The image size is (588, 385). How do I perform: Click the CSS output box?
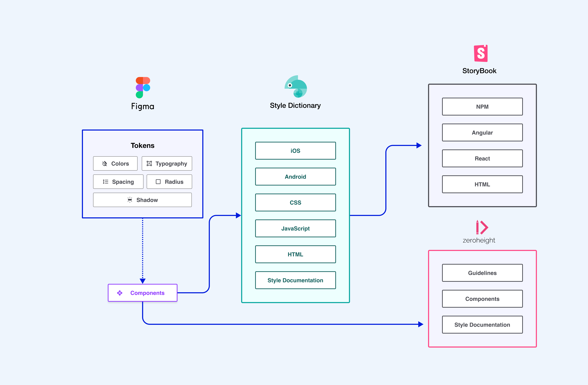(295, 203)
